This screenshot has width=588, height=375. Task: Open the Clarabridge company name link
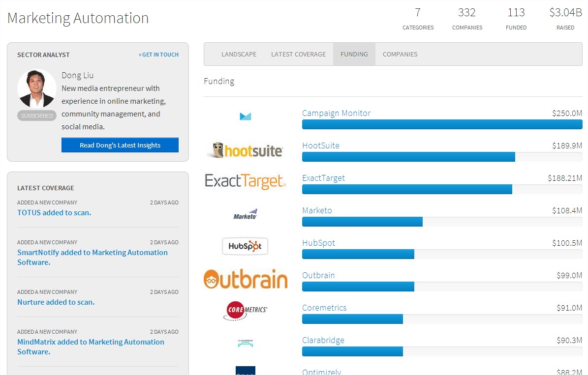click(323, 340)
